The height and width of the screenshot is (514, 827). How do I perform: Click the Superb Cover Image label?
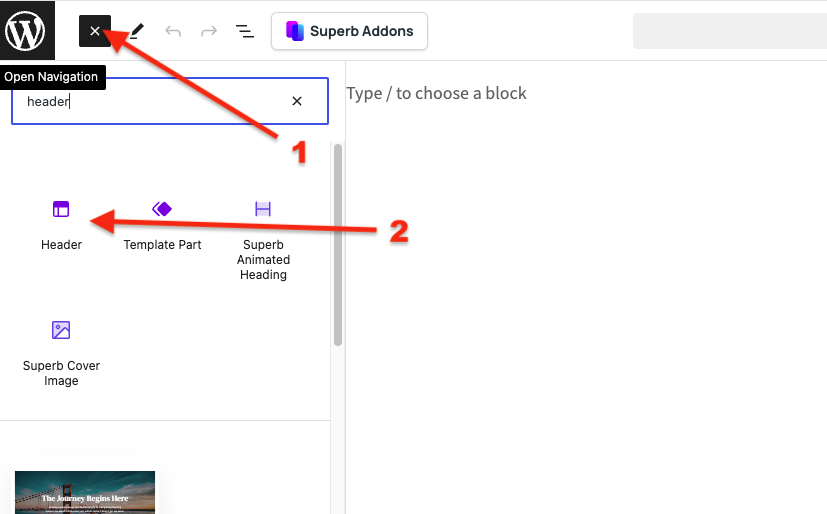pos(61,373)
